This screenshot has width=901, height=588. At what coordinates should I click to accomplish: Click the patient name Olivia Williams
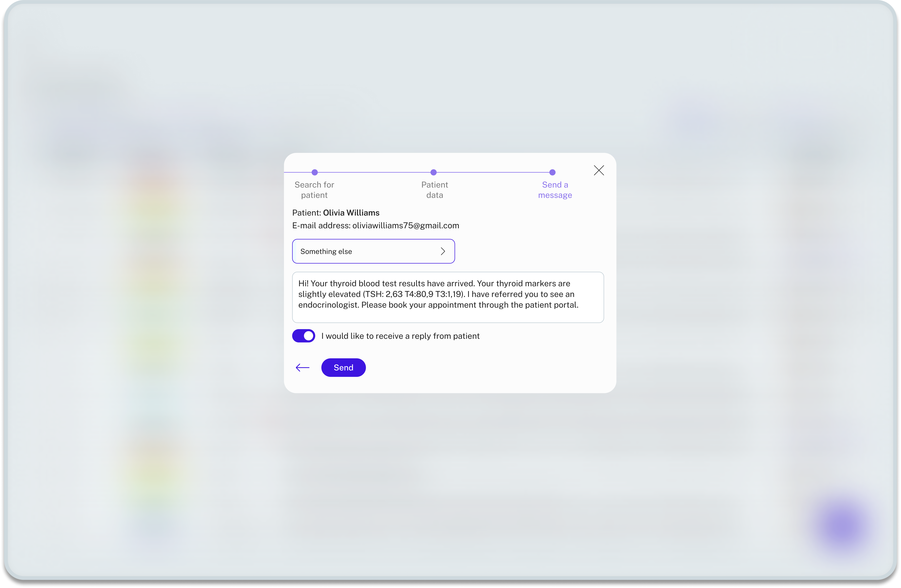pos(351,213)
